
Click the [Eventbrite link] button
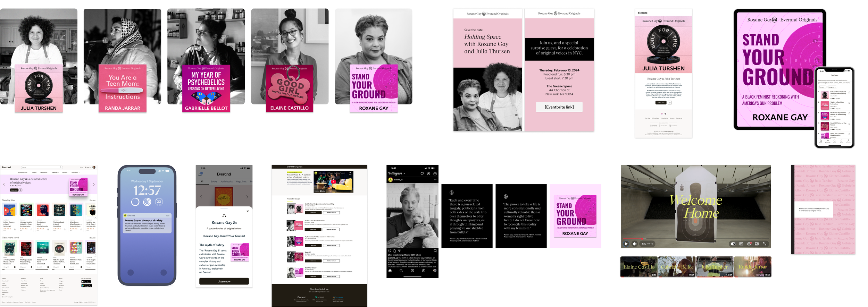[x=559, y=107]
